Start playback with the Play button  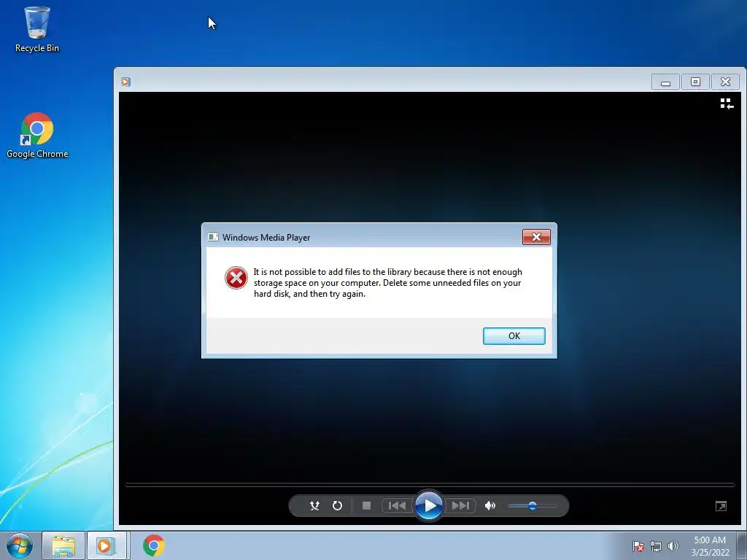[429, 506]
